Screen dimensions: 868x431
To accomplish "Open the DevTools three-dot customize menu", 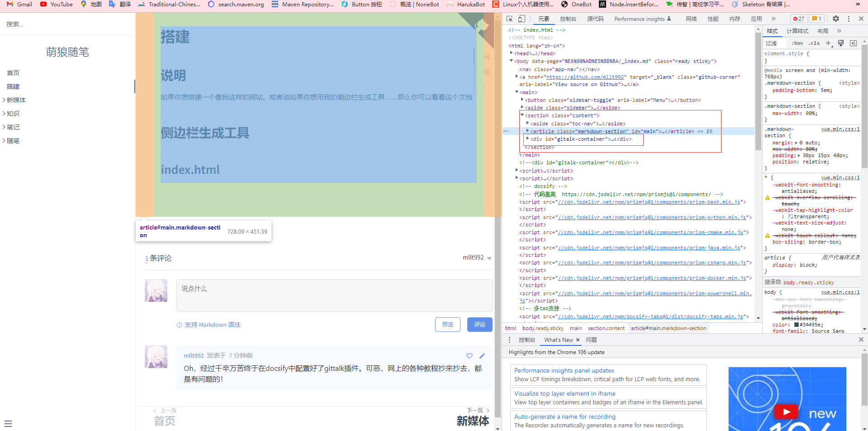I will (849, 19).
